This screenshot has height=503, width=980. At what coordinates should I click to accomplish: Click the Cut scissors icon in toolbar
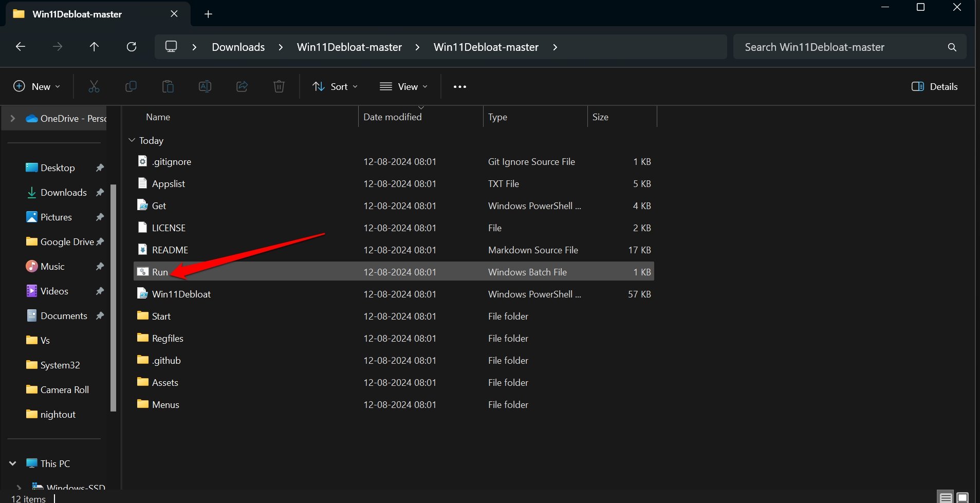94,86
